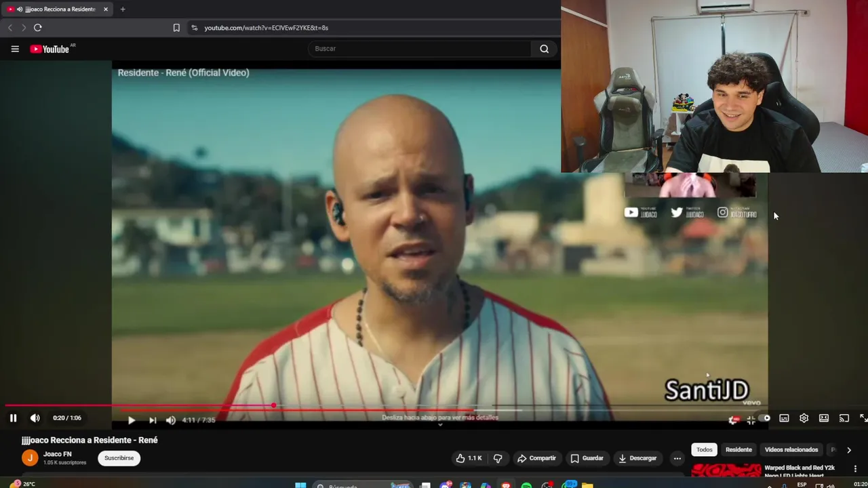Click the inner video's play button
The image size is (868, 488).
click(x=132, y=420)
